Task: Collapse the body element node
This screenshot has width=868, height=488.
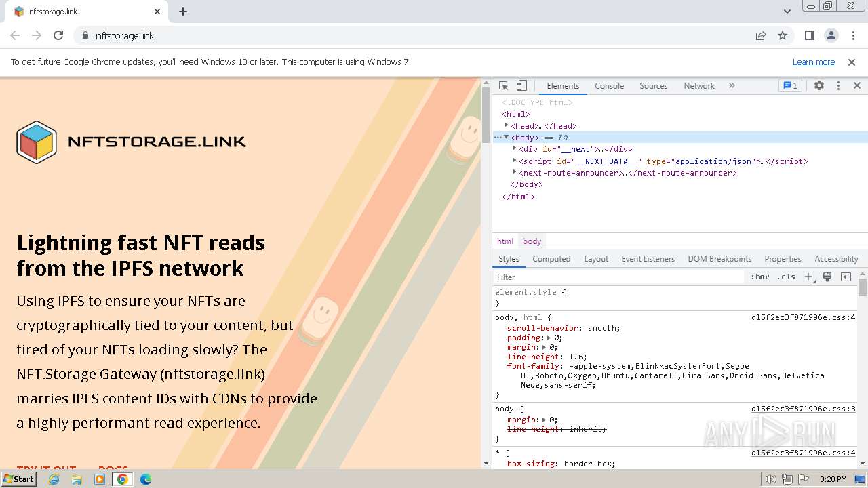Action: [506, 138]
